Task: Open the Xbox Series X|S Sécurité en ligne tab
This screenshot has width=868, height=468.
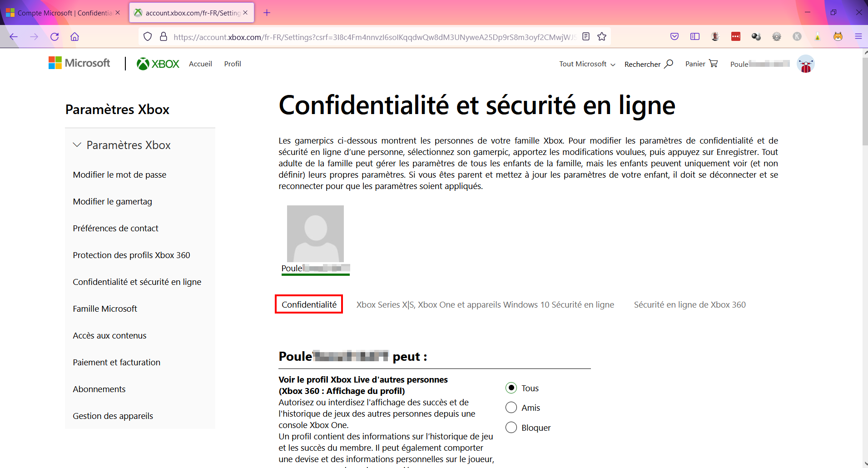Action: [x=485, y=304]
